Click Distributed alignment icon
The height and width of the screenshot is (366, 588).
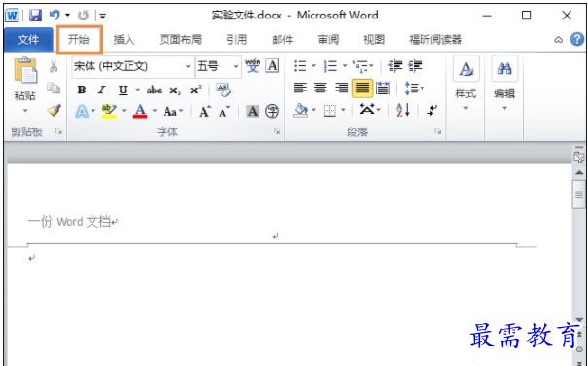383,89
